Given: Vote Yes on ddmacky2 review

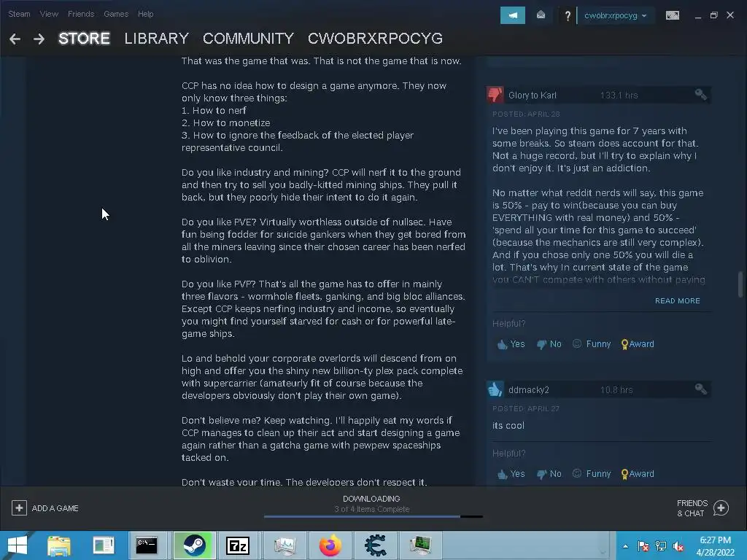Looking at the screenshot, I should [x=511, y=474].
